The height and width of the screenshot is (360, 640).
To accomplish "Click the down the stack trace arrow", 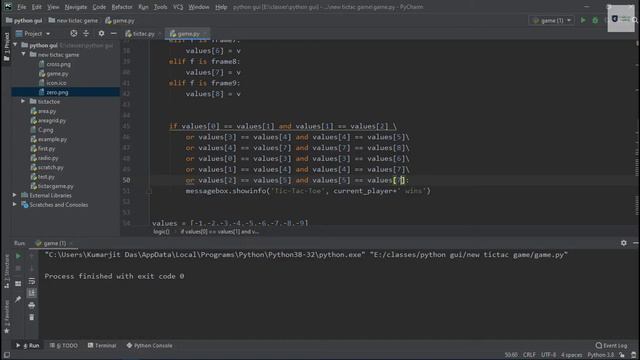I will tap(32, 269).
